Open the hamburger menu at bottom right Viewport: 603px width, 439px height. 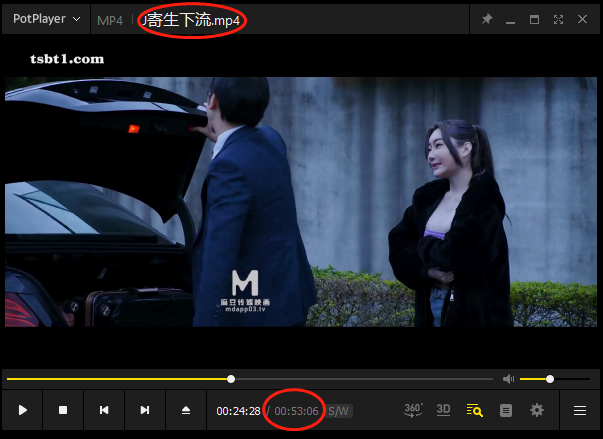click(580, 411)
